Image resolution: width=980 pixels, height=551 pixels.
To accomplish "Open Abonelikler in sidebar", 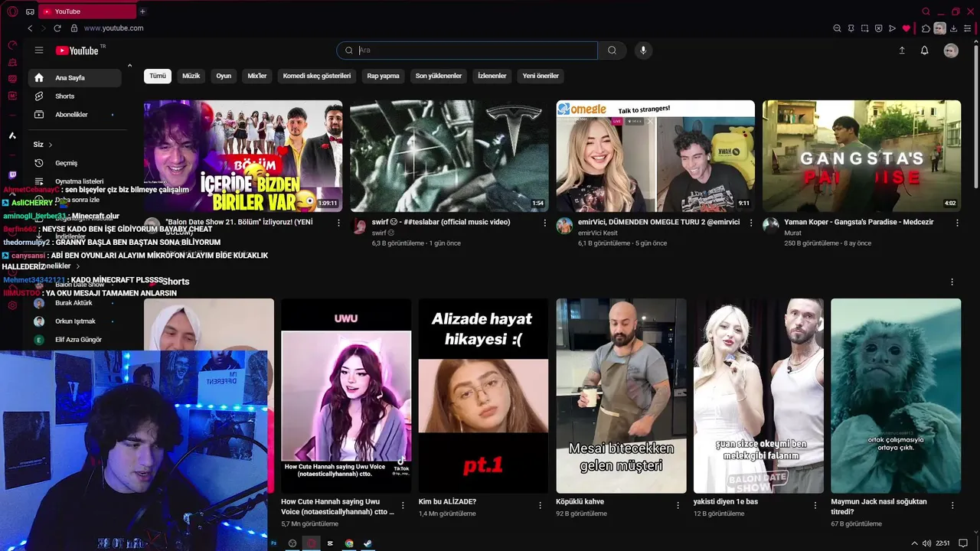I will coord(75,115).
